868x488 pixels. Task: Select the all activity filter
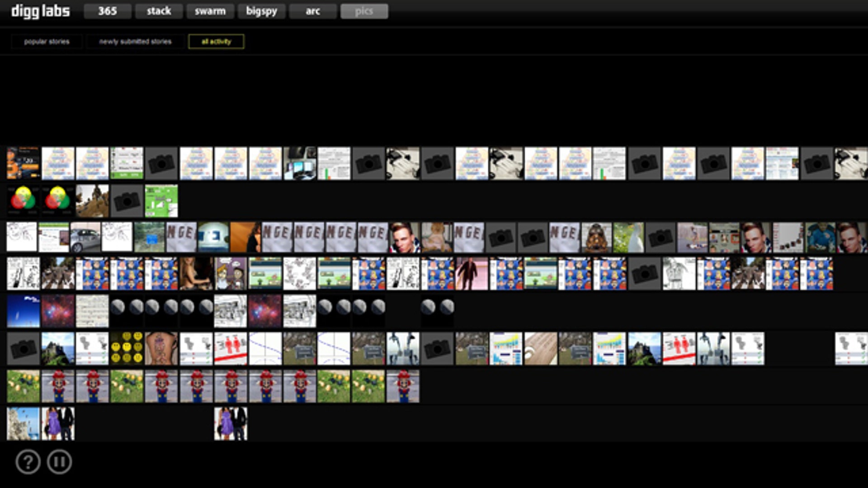216,42
